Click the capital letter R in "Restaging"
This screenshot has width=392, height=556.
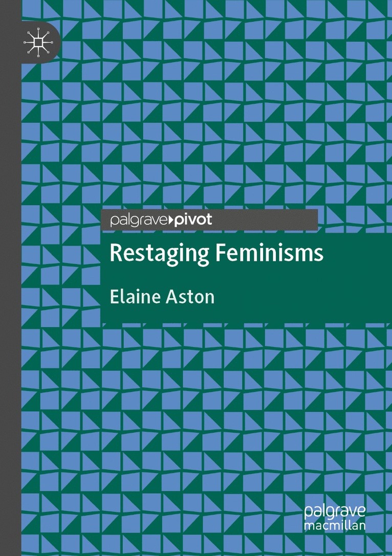coord(115,253)
